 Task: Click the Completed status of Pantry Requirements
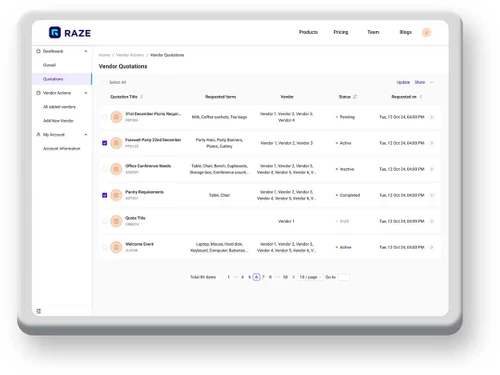pyautogui.click(x=348, y=195)
